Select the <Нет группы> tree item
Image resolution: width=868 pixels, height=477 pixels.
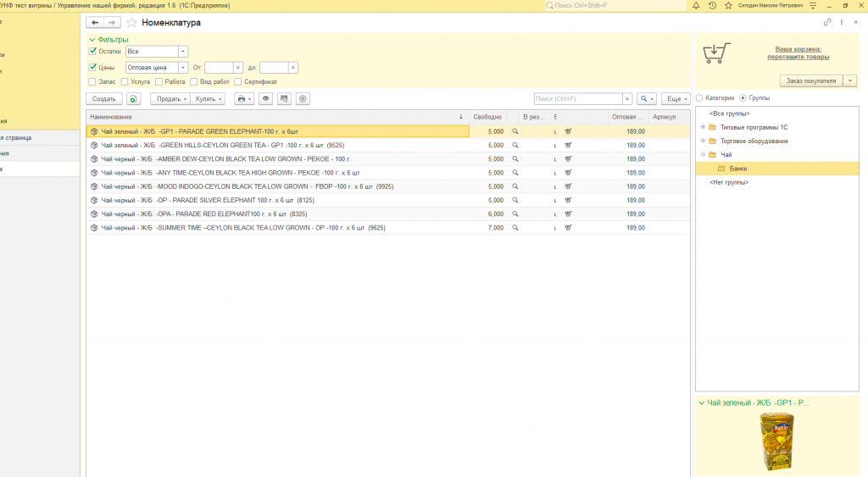[729, 183]
